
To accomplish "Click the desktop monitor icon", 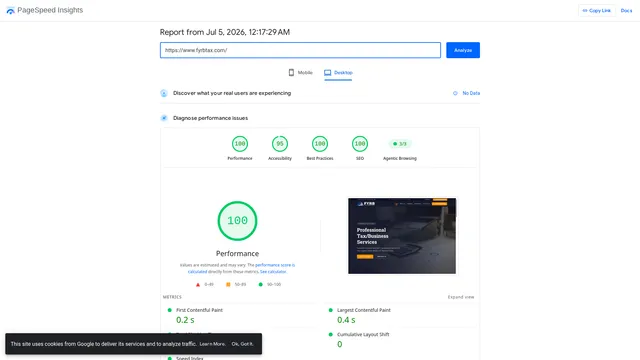I will coord(327,73).
